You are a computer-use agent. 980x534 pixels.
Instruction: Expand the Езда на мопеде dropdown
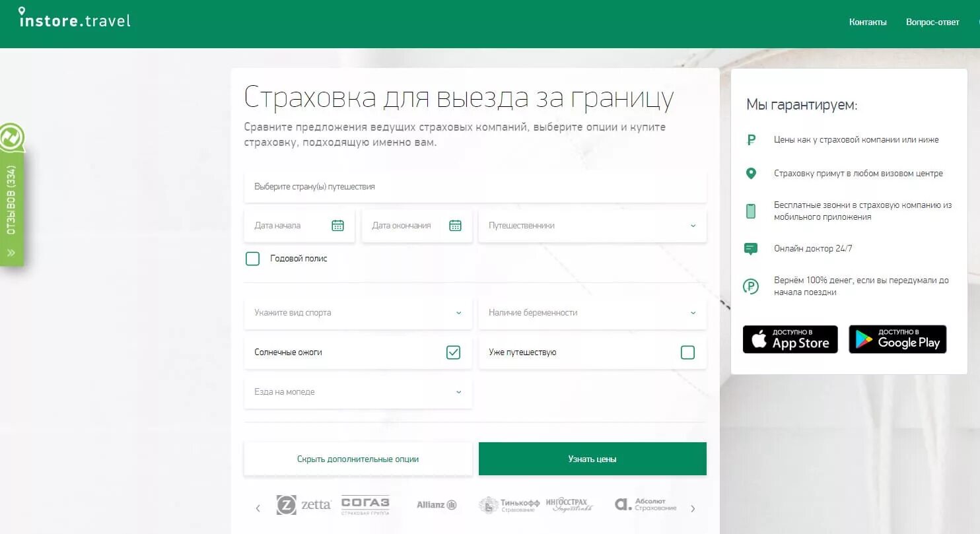pyautogui.click(x=358, y=392)
